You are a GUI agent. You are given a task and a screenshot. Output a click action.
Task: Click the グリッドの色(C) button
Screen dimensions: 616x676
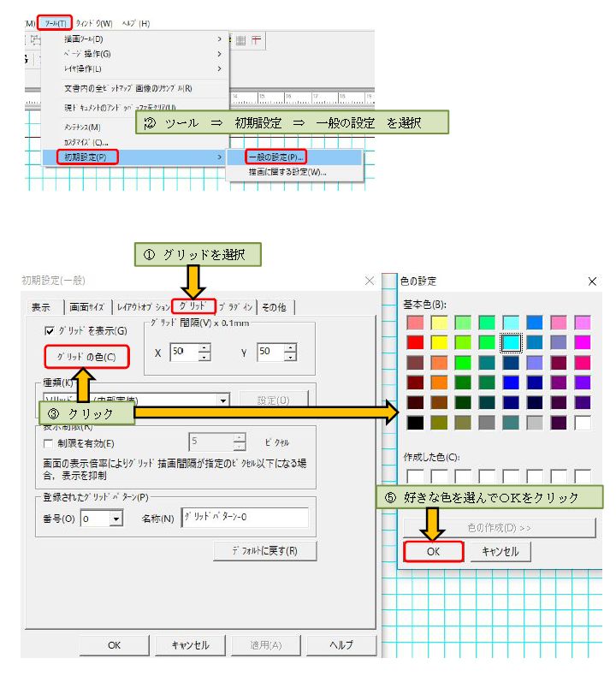click(x=86, y=357)
